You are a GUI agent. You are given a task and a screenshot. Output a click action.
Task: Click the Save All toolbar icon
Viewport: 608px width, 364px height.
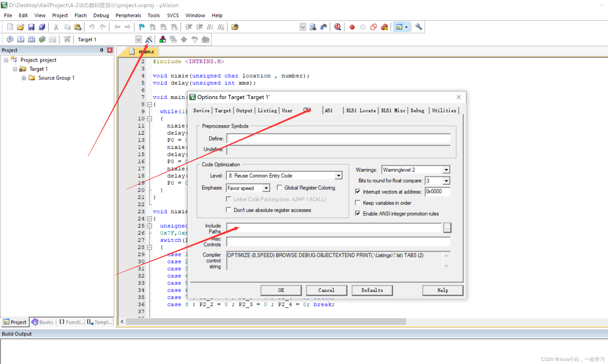pos(42,27)
